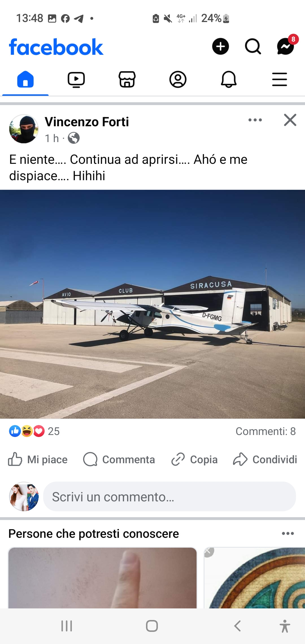Open notifications bell icon

[x=228, y=79]
